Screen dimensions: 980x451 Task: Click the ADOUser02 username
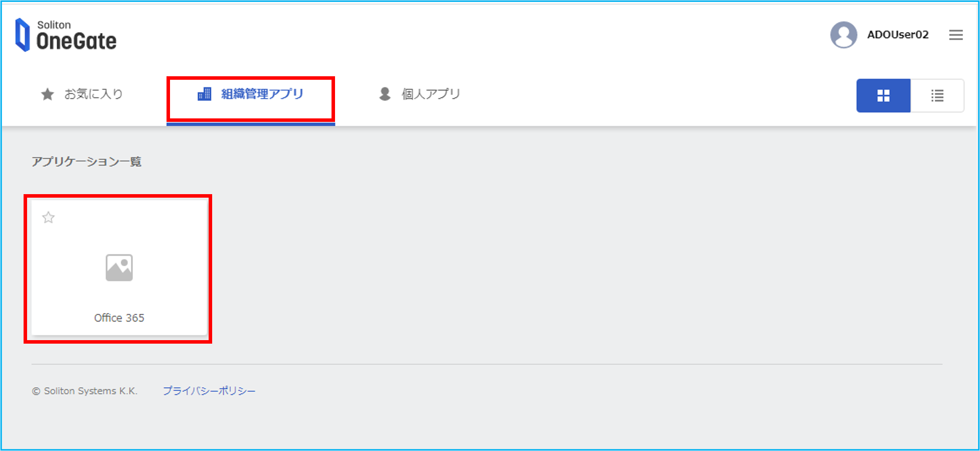[898, 35]
